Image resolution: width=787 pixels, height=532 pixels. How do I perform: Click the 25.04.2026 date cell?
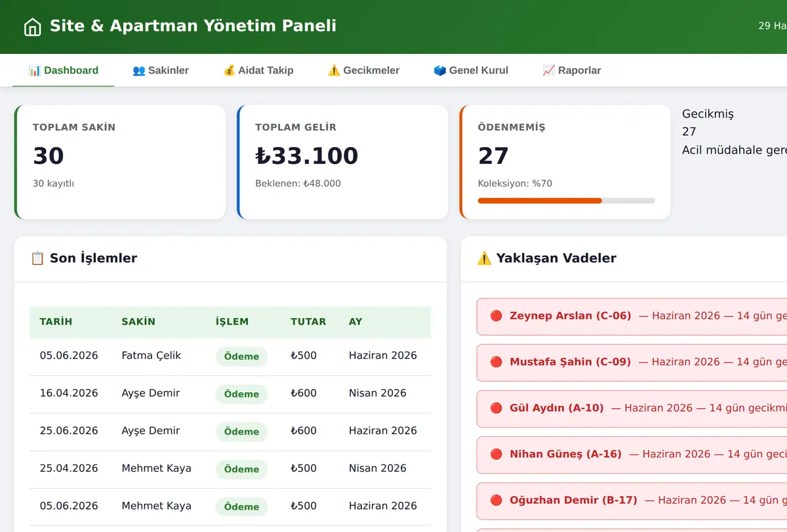[69, 468]
